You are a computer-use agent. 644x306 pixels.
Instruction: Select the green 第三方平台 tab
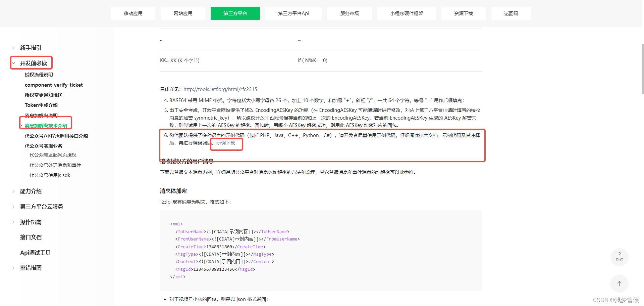coord(235,13)
